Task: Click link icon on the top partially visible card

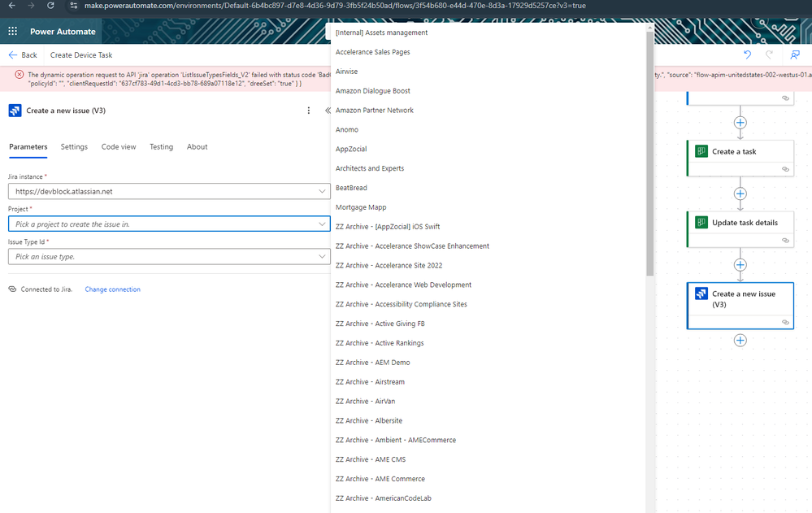Action: pyautogui.click(x=786, y=98)
